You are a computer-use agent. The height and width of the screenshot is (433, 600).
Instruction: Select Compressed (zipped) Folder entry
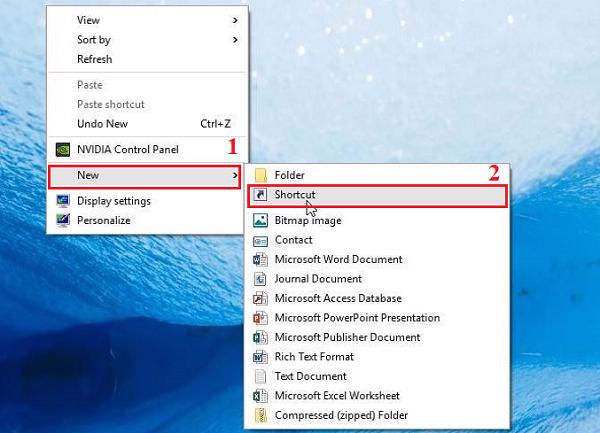coord(377,415)
